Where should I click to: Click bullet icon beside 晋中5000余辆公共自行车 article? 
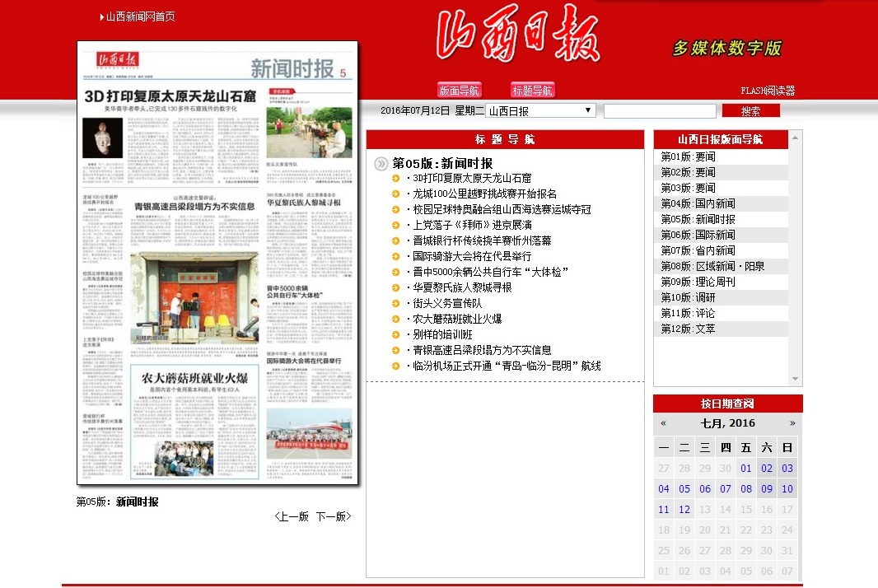tap(396, 272)
